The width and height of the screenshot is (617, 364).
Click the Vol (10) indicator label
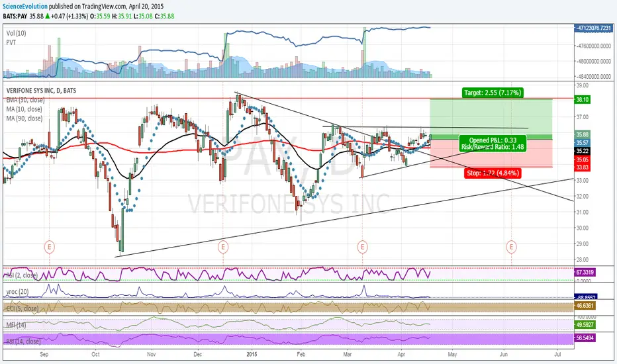click(17, 34)
